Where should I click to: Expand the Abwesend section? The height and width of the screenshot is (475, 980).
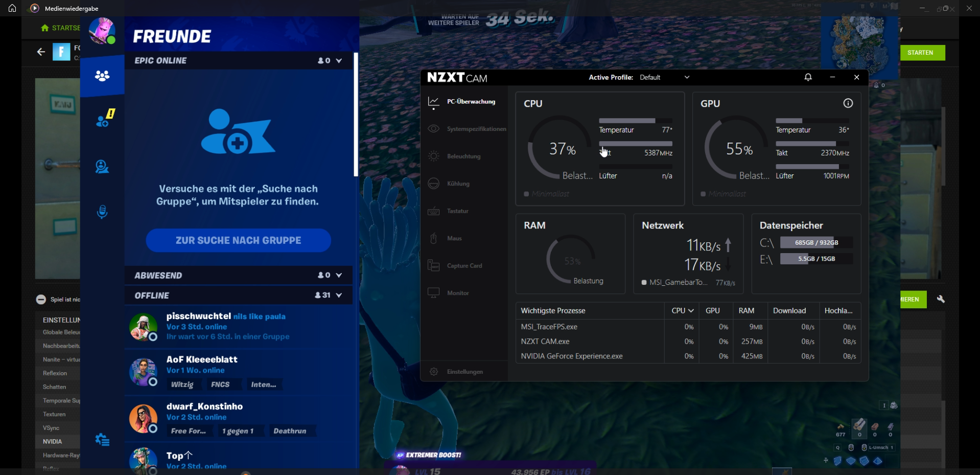point(339,276)
